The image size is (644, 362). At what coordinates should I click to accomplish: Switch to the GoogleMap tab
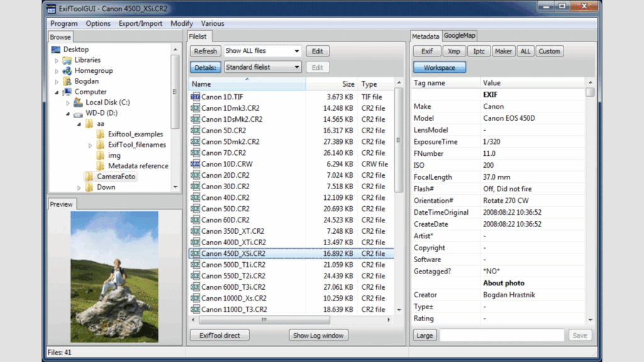pyautogui.click(x=460, y=36)
